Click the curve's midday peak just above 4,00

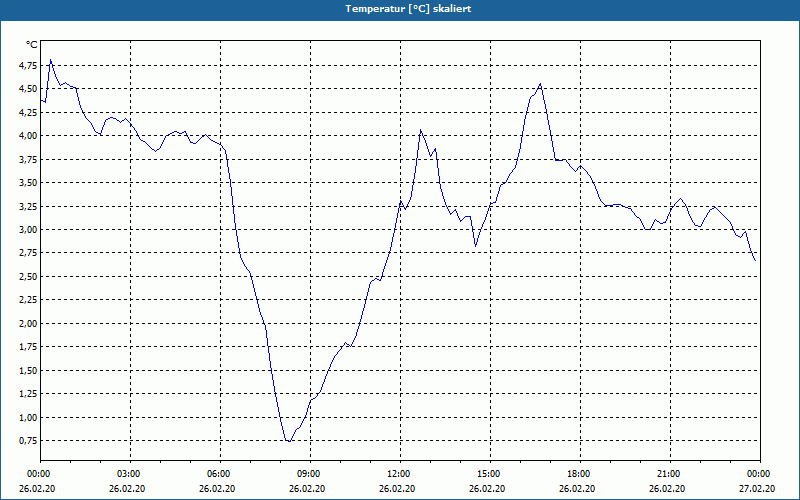[x=420, y=130]
